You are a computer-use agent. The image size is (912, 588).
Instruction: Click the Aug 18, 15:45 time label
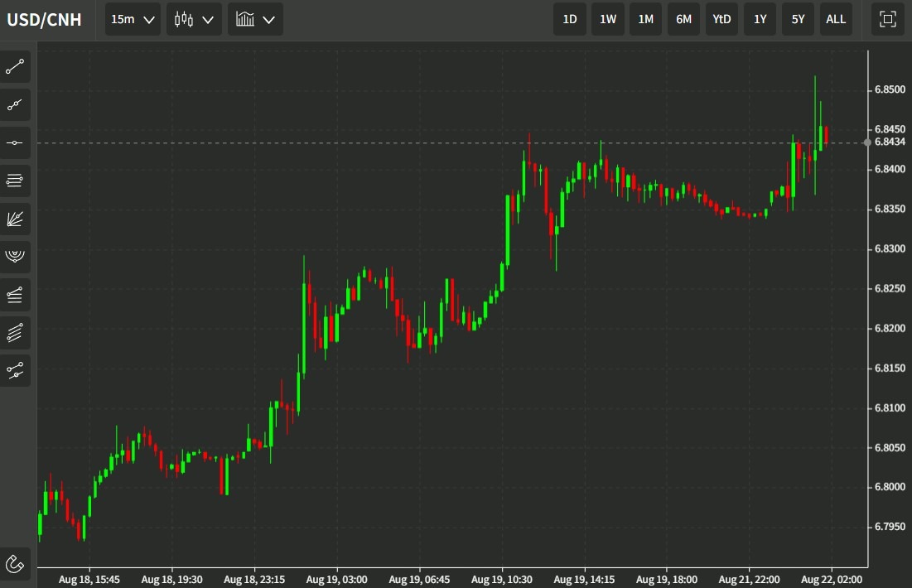point(89,579)
